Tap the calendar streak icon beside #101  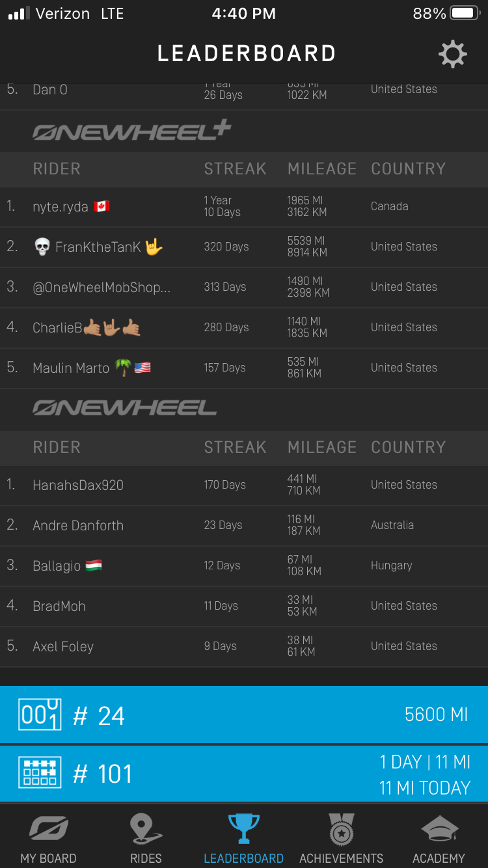click(40, 773)
